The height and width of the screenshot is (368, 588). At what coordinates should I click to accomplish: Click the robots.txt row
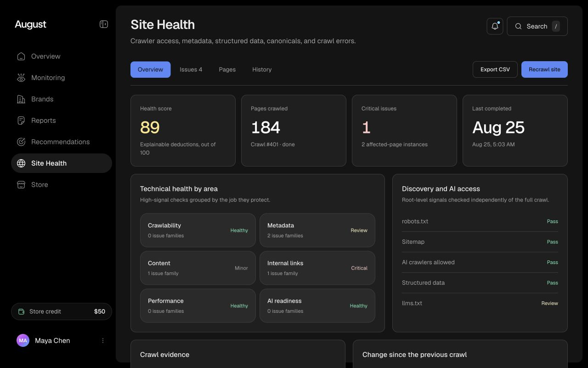click(480, 221)
